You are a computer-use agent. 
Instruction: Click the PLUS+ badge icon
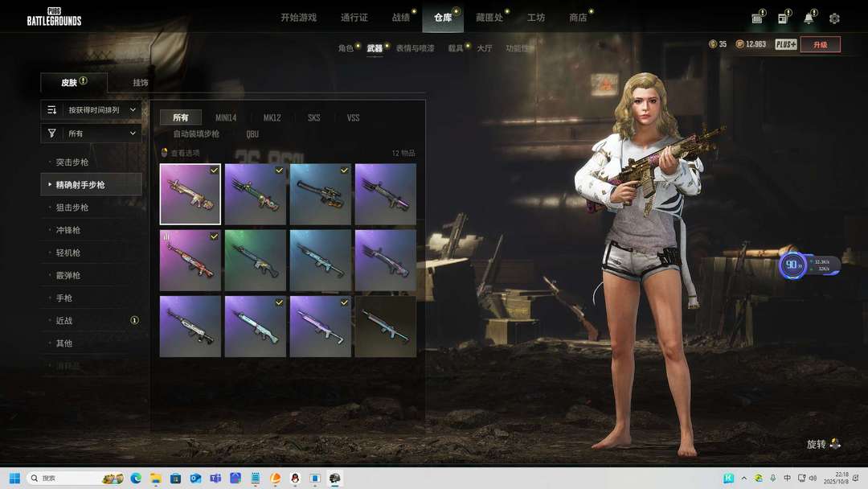[x=786, y=44]
